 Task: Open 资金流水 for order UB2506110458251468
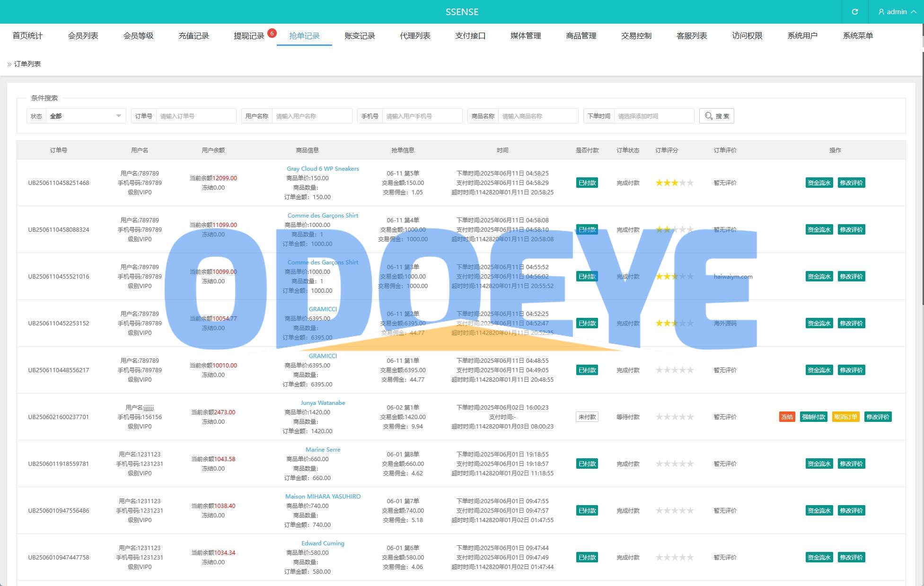point(819,183)
